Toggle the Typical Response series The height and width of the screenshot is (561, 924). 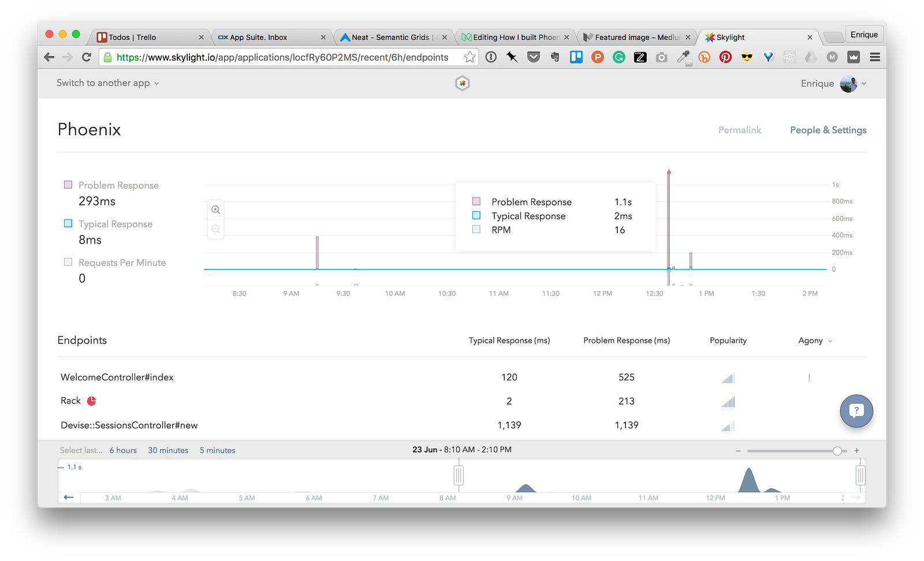[68, 223]
